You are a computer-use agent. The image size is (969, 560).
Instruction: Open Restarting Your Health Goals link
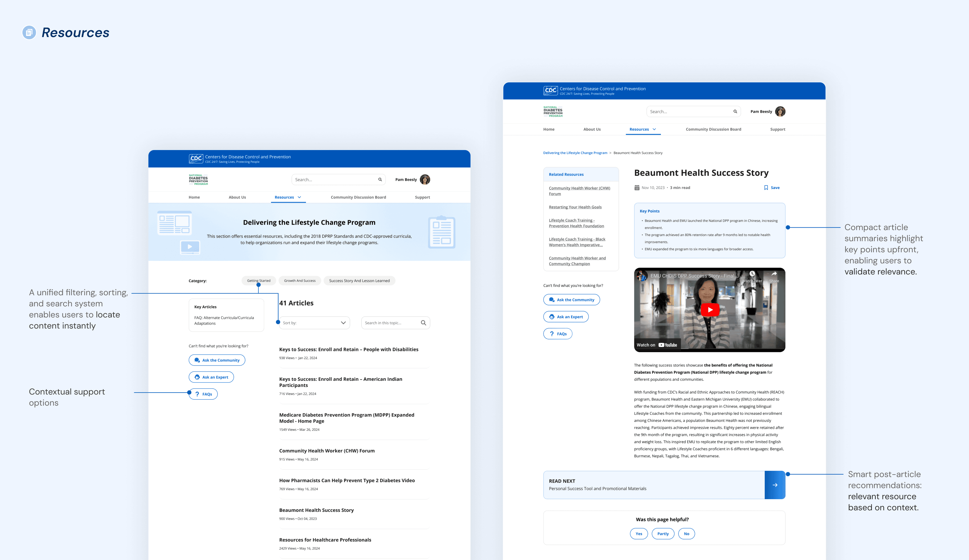(575, 207)
